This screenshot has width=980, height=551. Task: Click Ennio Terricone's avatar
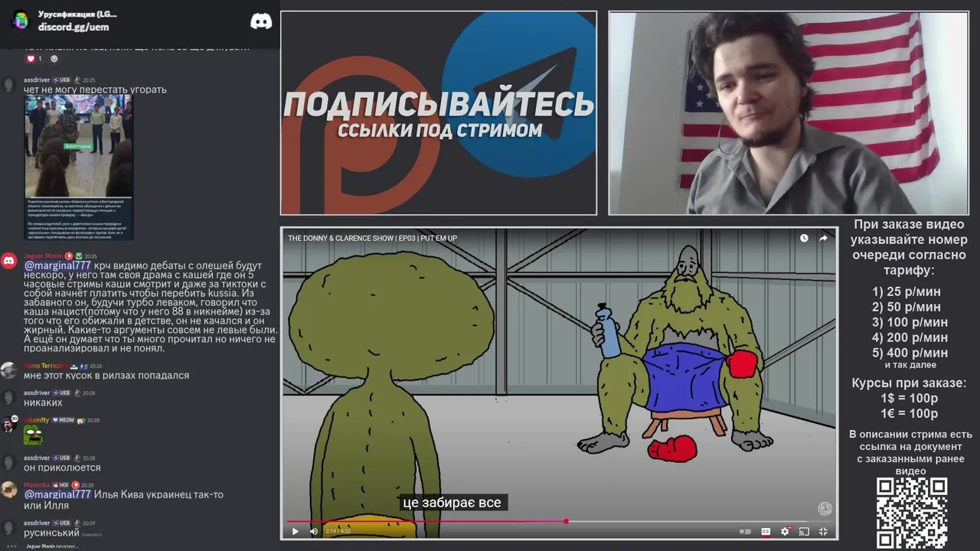9,371
